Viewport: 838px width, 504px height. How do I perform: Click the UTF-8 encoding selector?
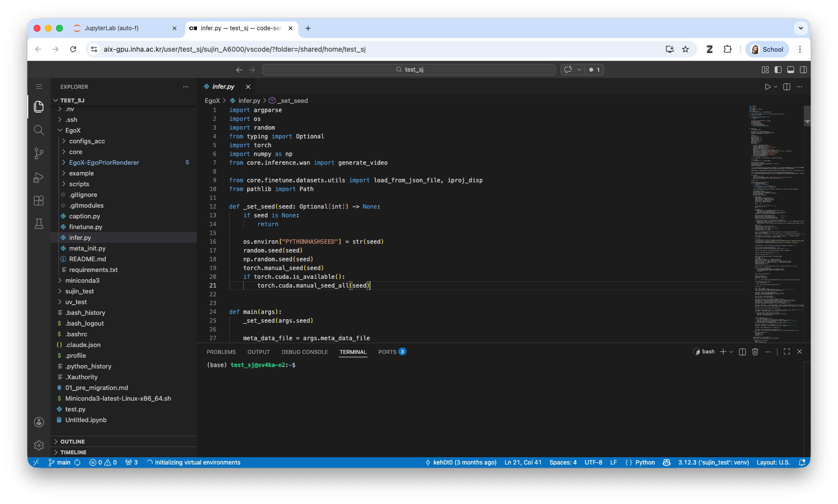coord(593,463)
